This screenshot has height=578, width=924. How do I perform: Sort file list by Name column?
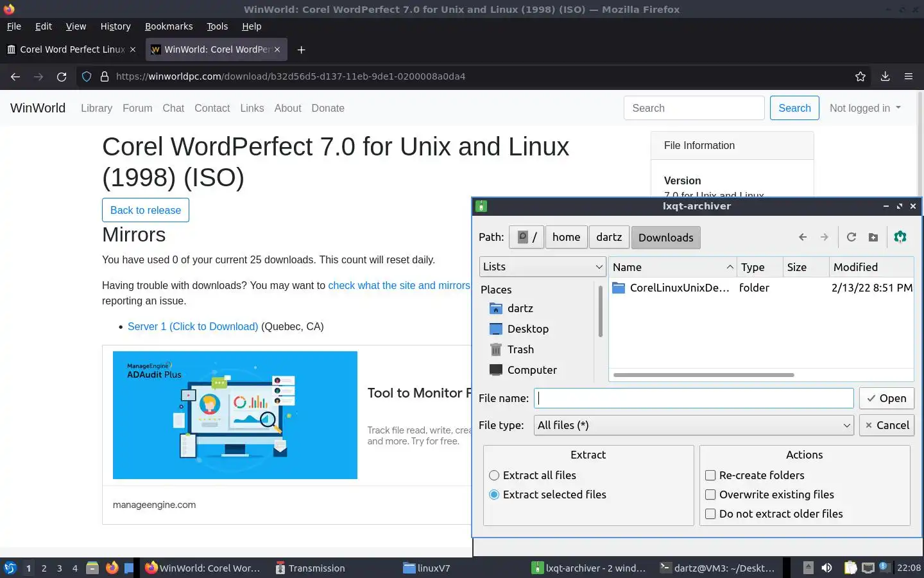(672, 267)
